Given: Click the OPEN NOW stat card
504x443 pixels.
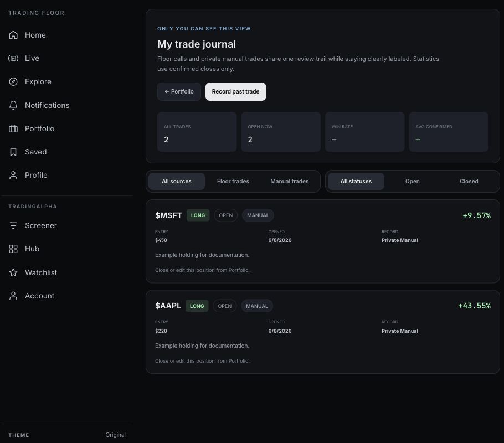Looking at the screenshot, I should tap(281, 132).
